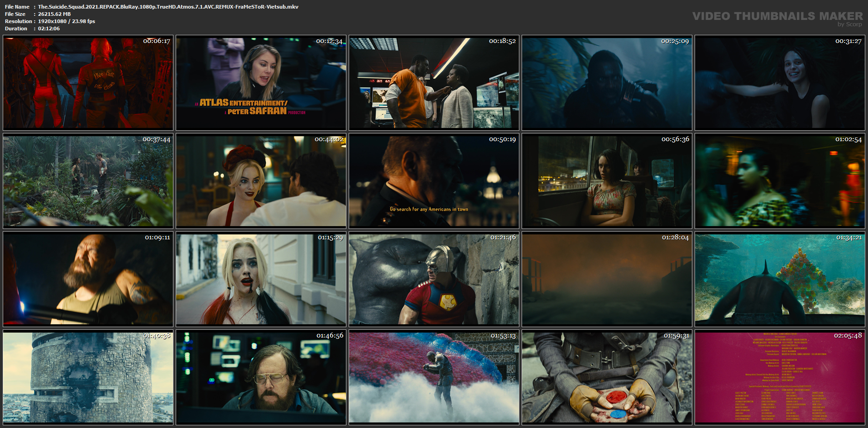Pick the foggy frame at 01:28:04
This screenshot has height=428, width=868.
(607, 279)
